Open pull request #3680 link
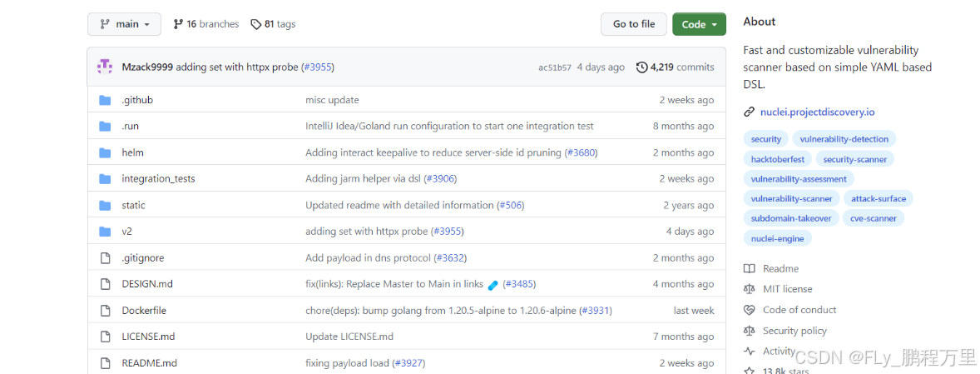This screenshot has width=980, height=374. click(x=582, y=152)
